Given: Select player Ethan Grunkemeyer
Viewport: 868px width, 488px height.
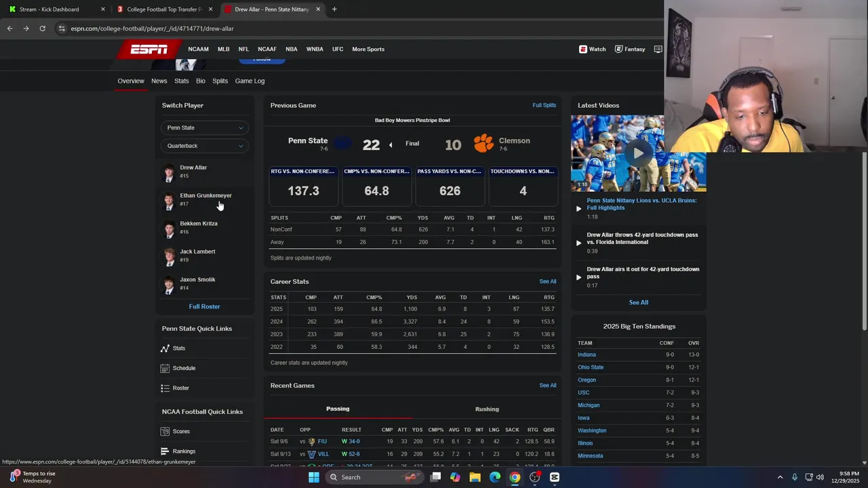Looking at the screenshot, I should point(205,200).
